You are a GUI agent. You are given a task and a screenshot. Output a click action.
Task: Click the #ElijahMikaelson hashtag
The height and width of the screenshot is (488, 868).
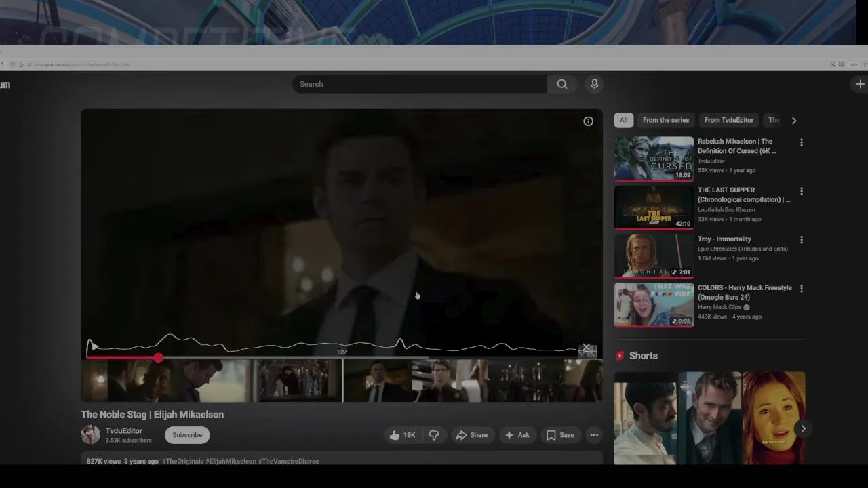point(231,461)
